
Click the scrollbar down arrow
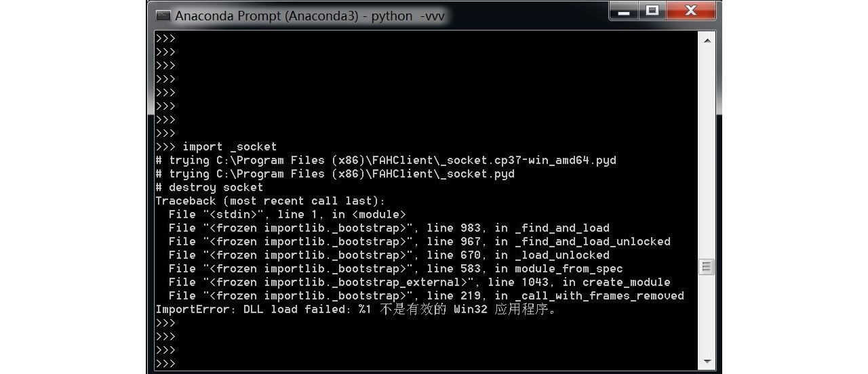tap(707, 361)
